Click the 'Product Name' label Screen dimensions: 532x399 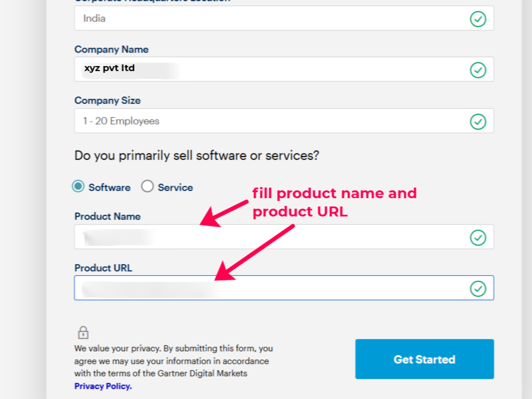[108, 216]
